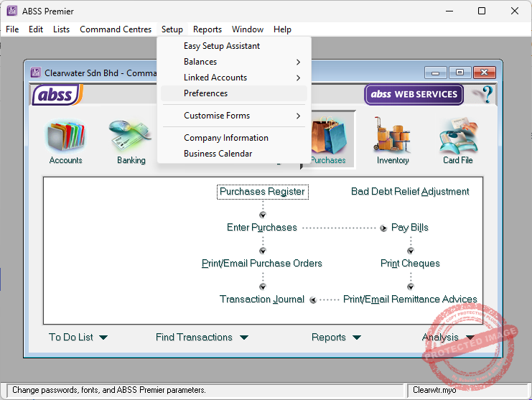Open Print Cheques
The width and height of the screenshot is (532, 400).
(x=410, y=264)
